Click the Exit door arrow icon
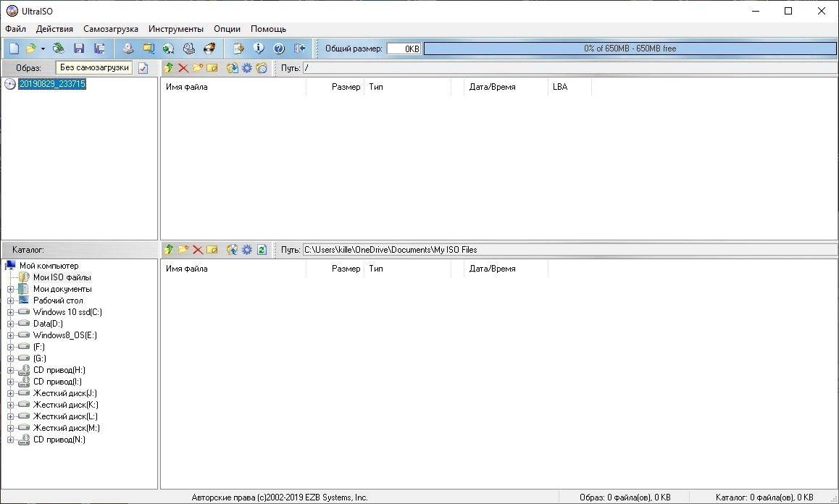This screenshot has width=839, height=504. [300, 49]
